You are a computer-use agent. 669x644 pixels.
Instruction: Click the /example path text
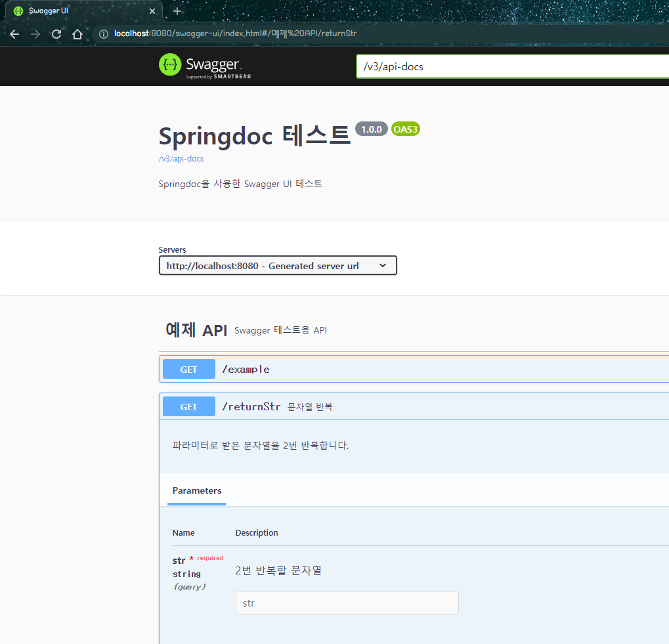(x=246, y=370)
